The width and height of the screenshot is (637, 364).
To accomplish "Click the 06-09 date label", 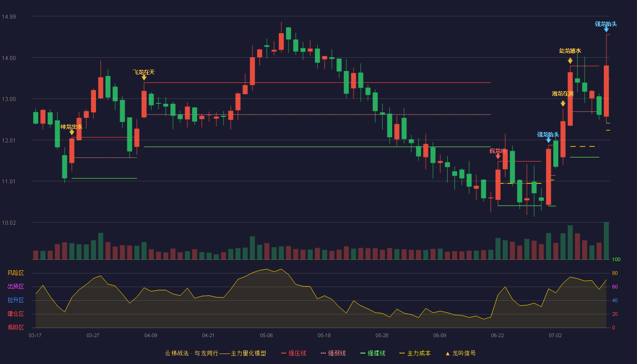I will tap(440, 335).
